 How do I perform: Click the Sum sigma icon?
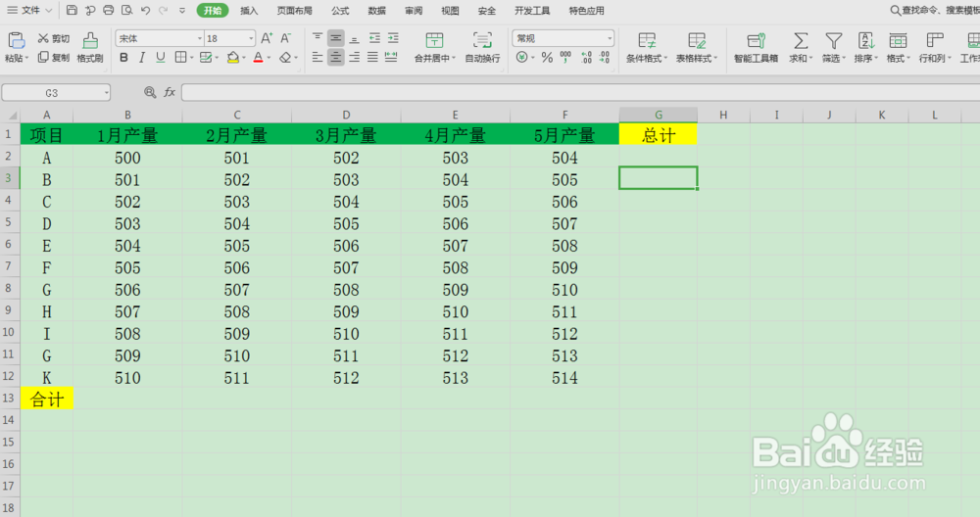[x=800, y=41]
